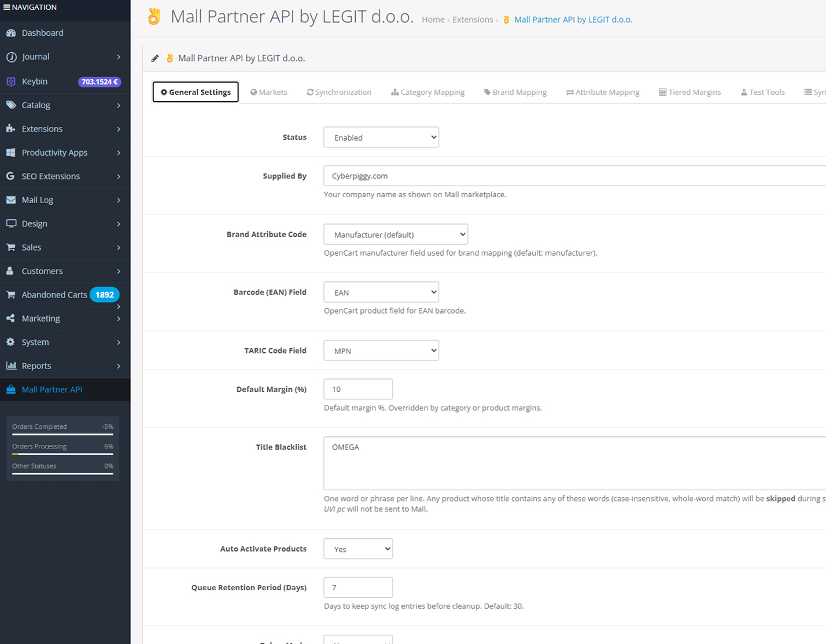
Task: Open the Auto Activate Products dropdown
Action: (x=358, y=549)
